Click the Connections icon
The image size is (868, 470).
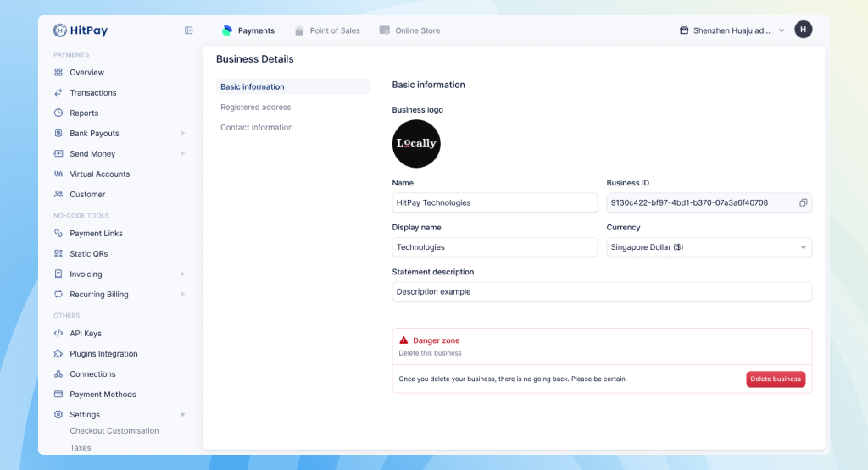[x=58, y=373]
